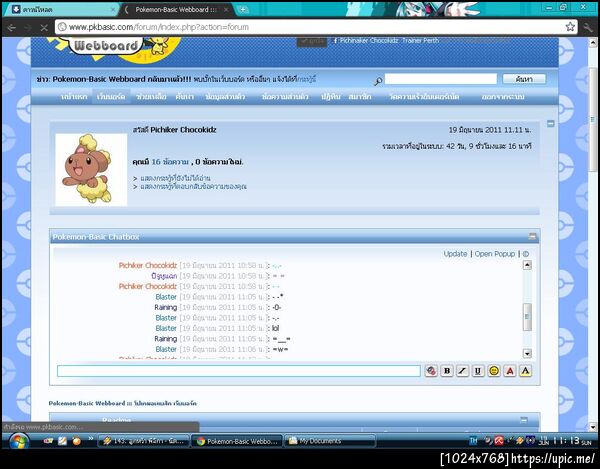This screenshot has height=469, width=600.
Task: Click the chatbox scrollbar thumb
Action: tap(527, 317)
